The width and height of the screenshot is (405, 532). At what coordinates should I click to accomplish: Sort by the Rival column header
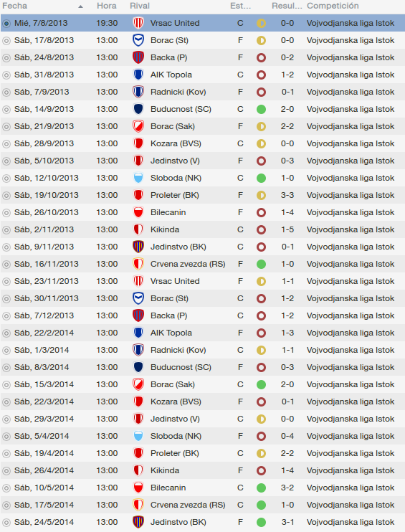click(140, 6)
